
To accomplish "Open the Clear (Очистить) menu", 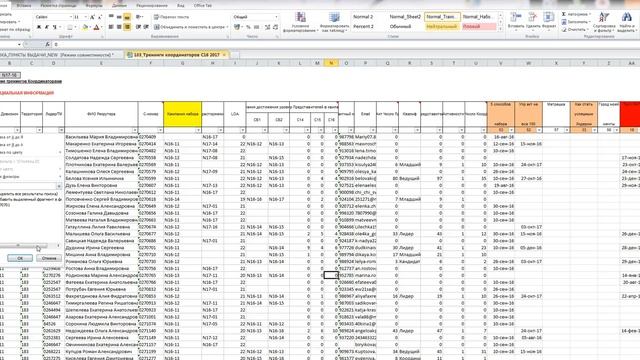I will (x=575, y=30).
